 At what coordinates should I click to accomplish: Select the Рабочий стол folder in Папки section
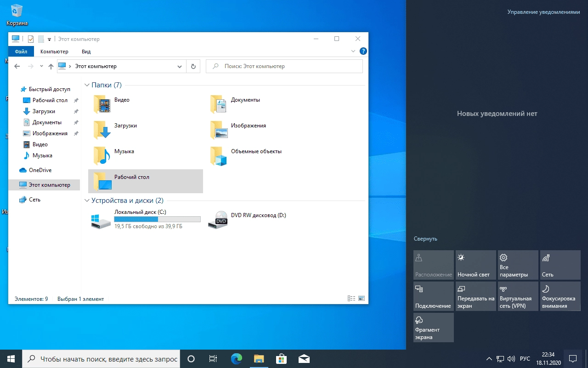(145, 181)
